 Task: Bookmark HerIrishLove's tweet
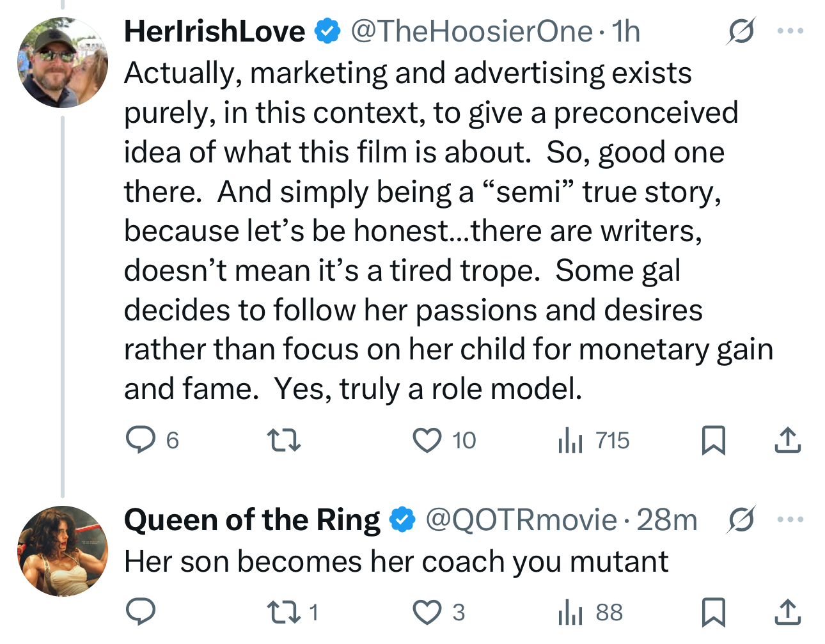click(x=713, y=440)
